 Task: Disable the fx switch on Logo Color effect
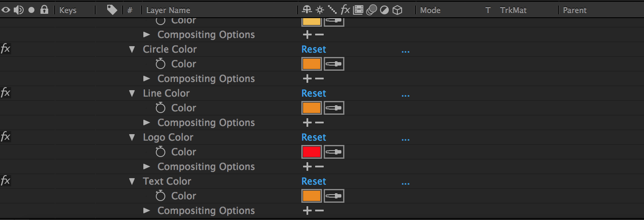(5, 137)
